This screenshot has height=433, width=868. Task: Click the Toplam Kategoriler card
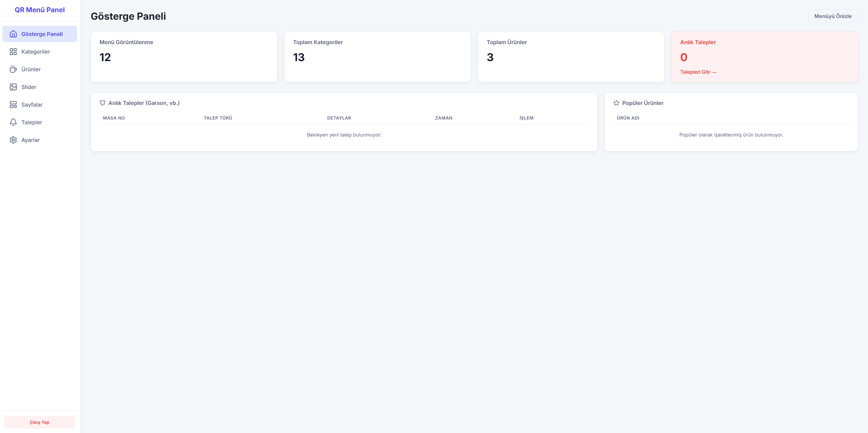tap(377, 57)
